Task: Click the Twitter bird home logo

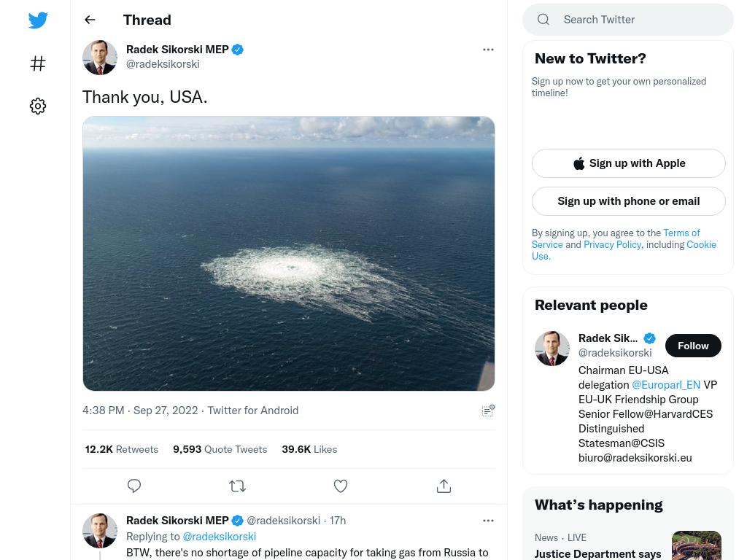Action: click(38, 20)
